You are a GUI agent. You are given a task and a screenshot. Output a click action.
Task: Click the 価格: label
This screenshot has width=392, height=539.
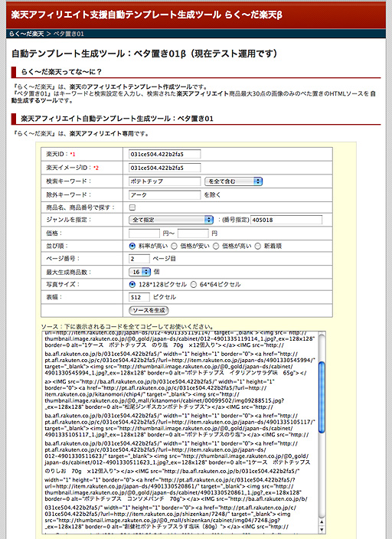click(x=54, y=234)
